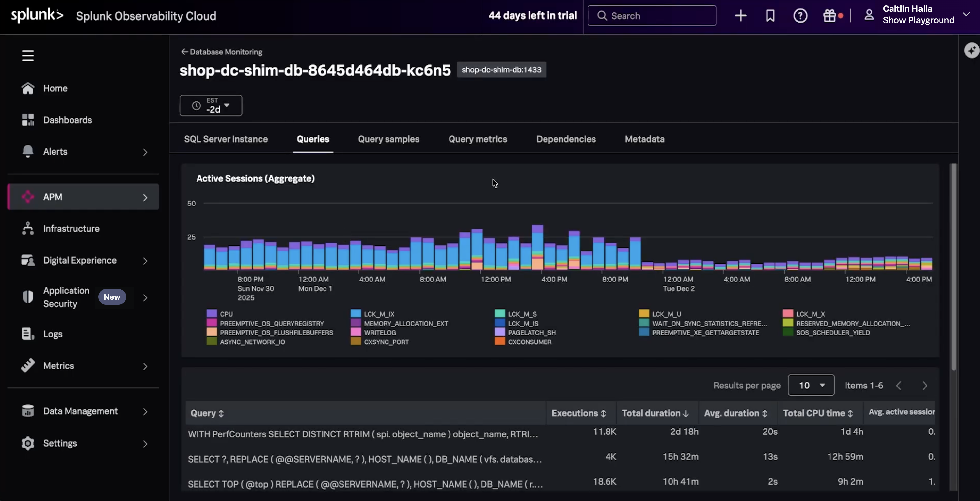Click the Home house icon
The height and width of the screenshot is (501, 980).
point(28,88)
